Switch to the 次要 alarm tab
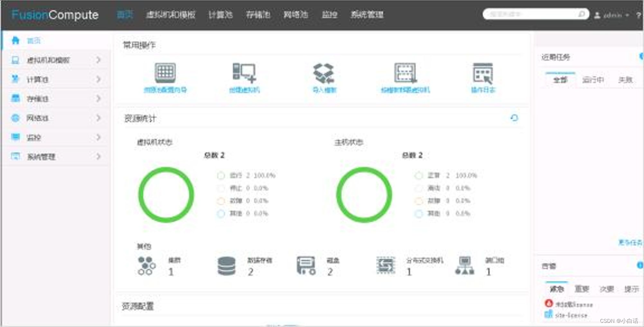Screen dimensions: 644x327 coord(607,289)
